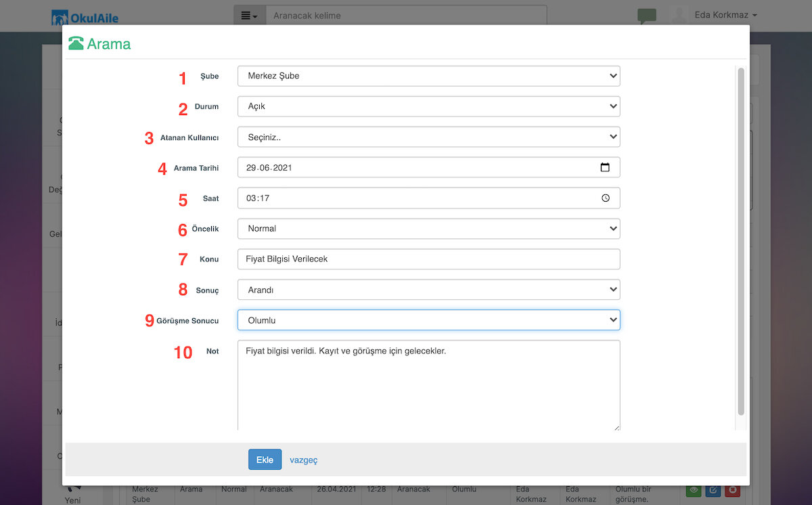Click inside the Not text area

tap(428, 385)
